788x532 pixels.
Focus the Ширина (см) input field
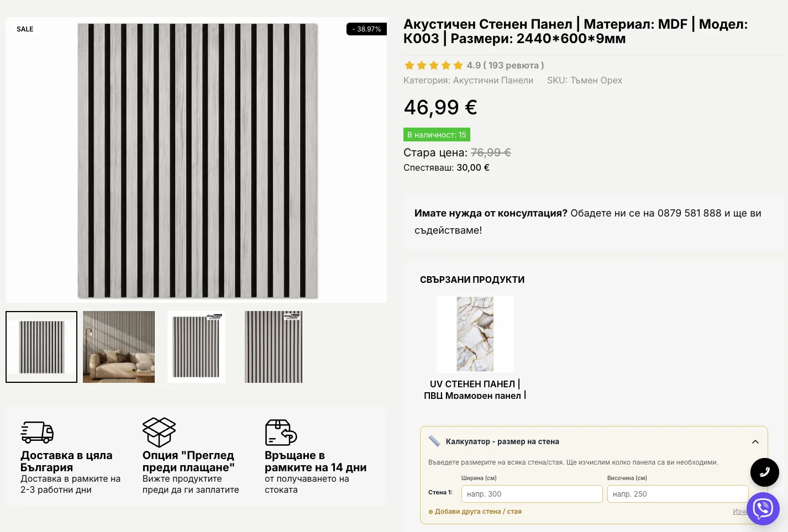click(x=532, y=494)
